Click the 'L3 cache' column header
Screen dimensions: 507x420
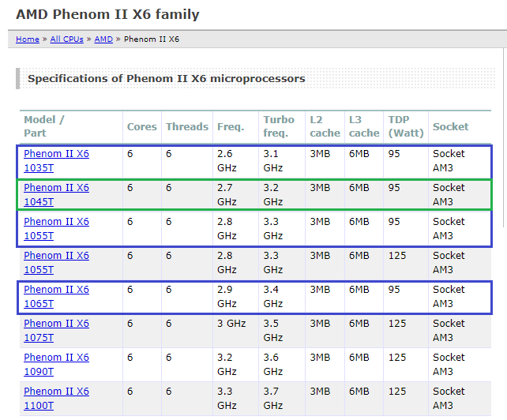364,126
